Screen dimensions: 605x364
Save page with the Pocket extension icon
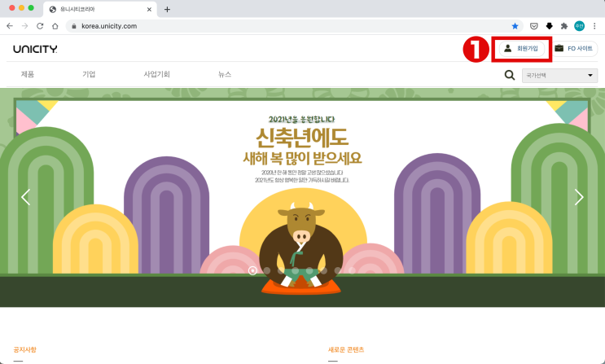point(534,26)
